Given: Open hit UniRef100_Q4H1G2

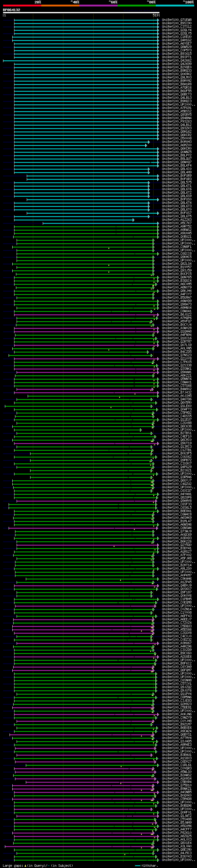Looking at the screenshot, I should coord(176,40).
